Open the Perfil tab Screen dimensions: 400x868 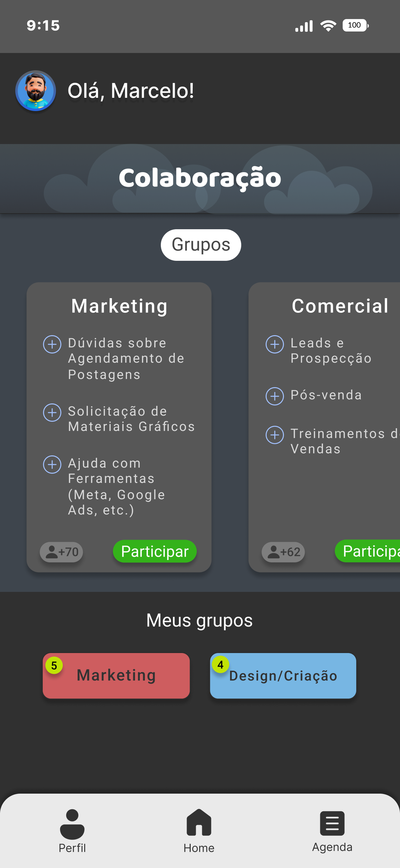tap(72, 831)
